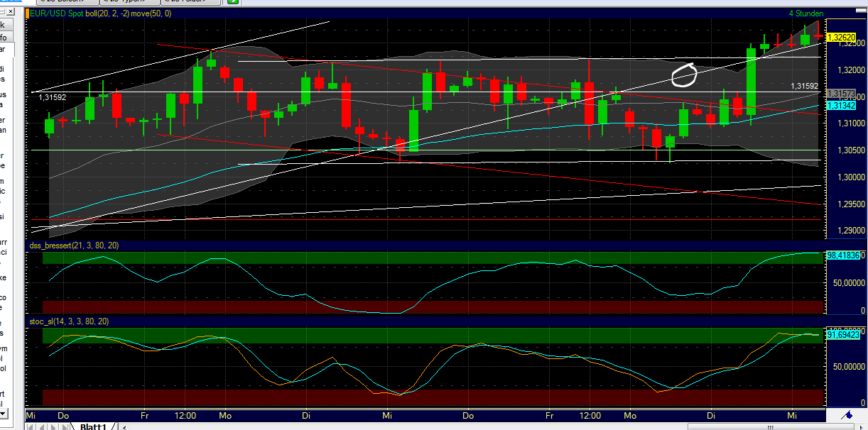Click the previous-sheet navigation arrow
The height and width of the screenshot is (430, 868).
43,426
